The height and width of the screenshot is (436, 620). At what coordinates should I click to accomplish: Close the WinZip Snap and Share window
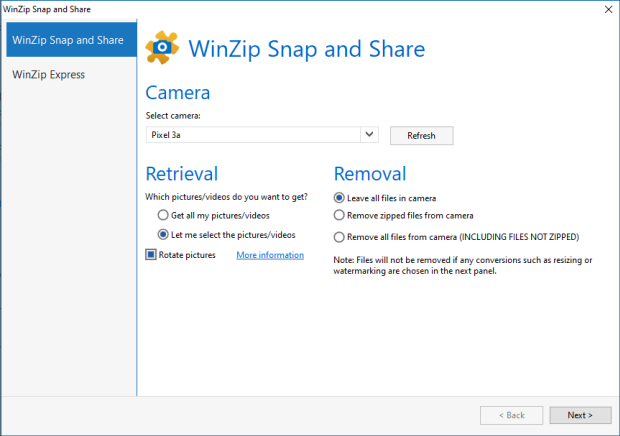coord(608,9)
